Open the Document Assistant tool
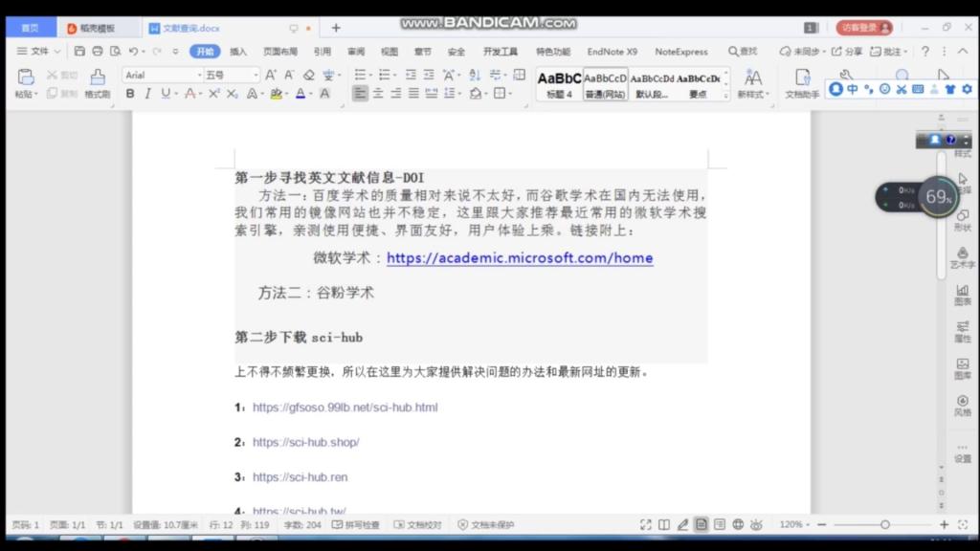Image resolution: width=980 pixels, height=551 pixels. pyautogui.click(x=802, y=81)
